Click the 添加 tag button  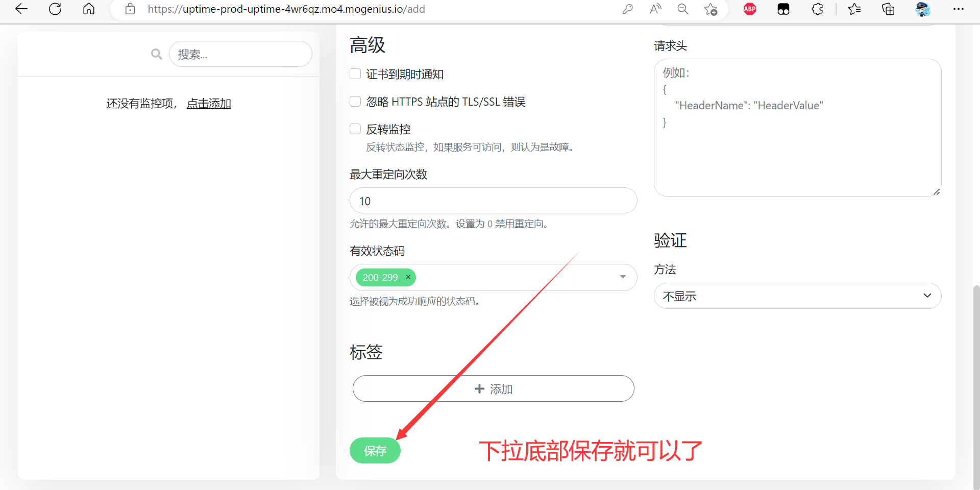tap(493, 389)
